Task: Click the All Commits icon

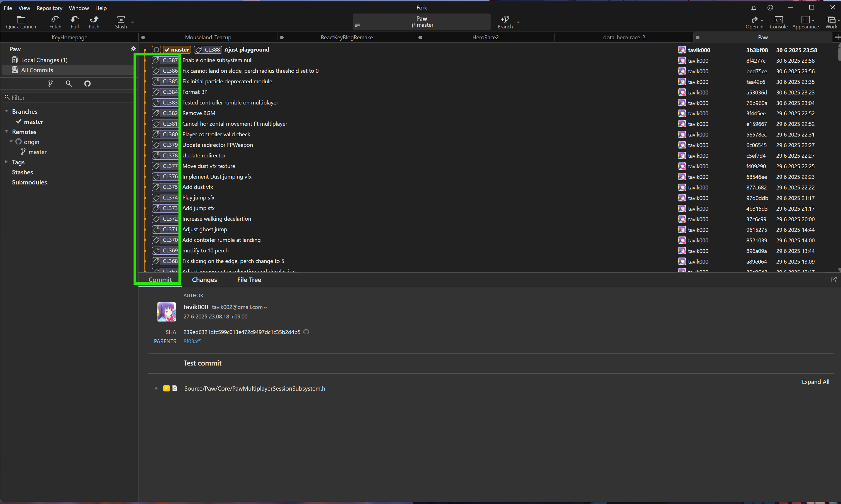Action: 14,70
